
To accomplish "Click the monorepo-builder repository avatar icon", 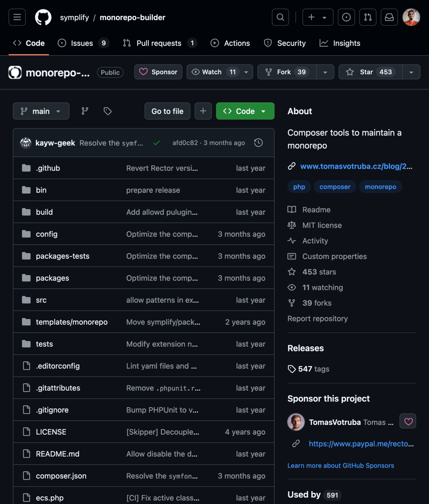I will (x=15, y=72).
